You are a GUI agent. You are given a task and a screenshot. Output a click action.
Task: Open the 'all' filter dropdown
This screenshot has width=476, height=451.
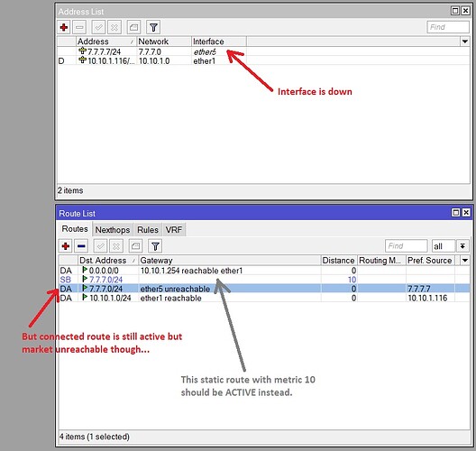click(462, 246)
